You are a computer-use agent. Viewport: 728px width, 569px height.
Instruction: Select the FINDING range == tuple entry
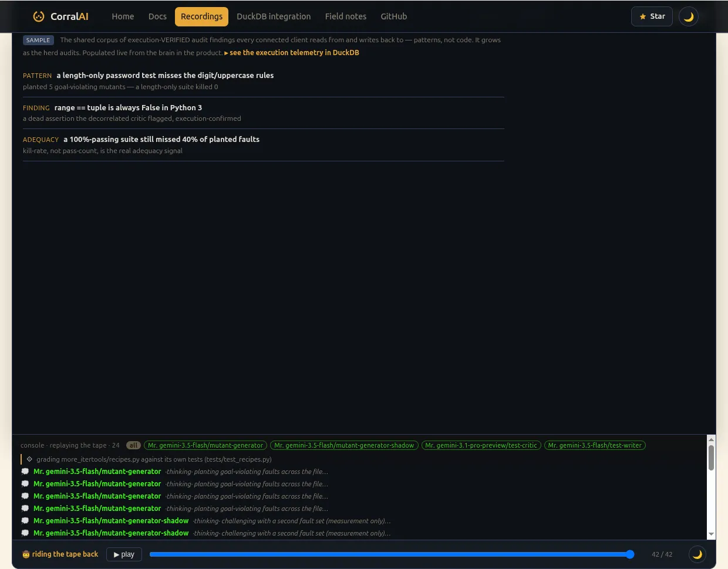(264, 113)
